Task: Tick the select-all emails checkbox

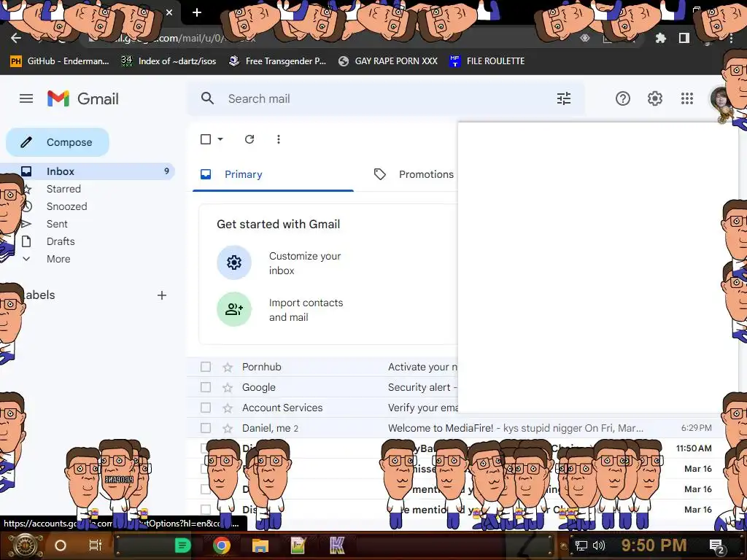Action: click(206, 139)
